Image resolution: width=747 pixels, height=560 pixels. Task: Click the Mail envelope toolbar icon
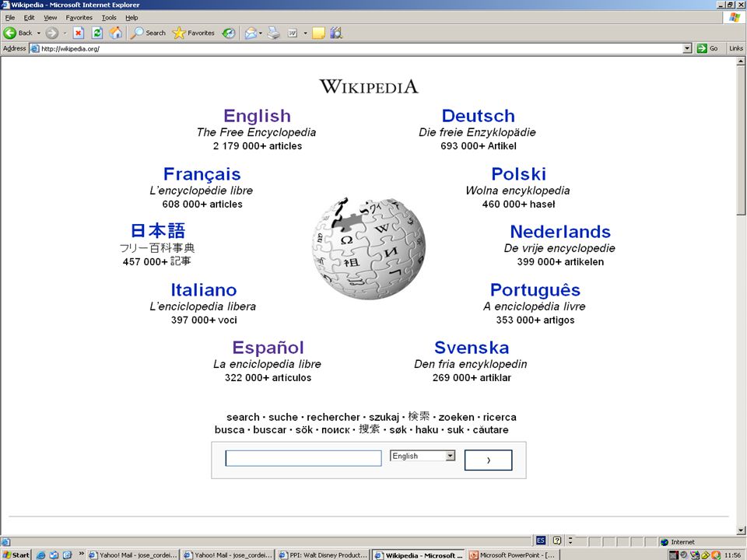tap(251, 33)
